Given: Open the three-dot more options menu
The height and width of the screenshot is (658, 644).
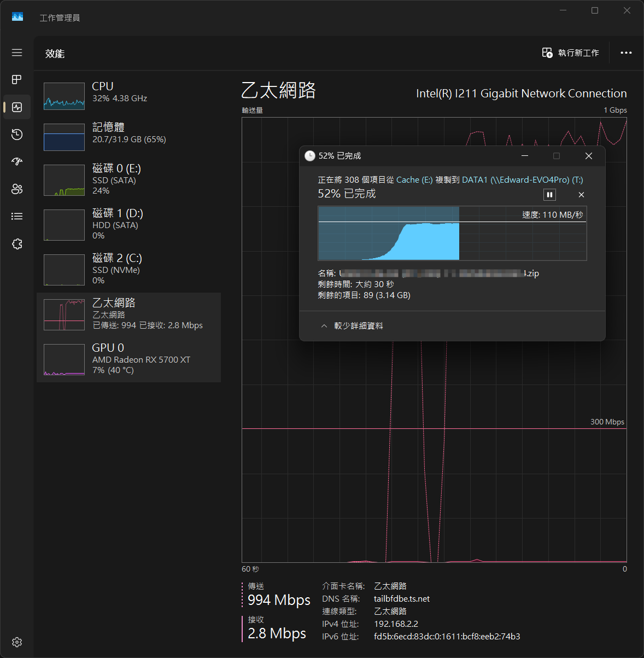Looking at the screenshot, I should (626, 53).
